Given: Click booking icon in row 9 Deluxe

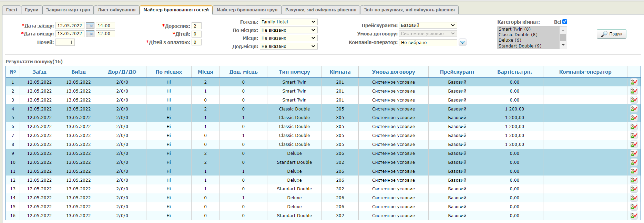Looking at the screenshot, I should [634, 153].
